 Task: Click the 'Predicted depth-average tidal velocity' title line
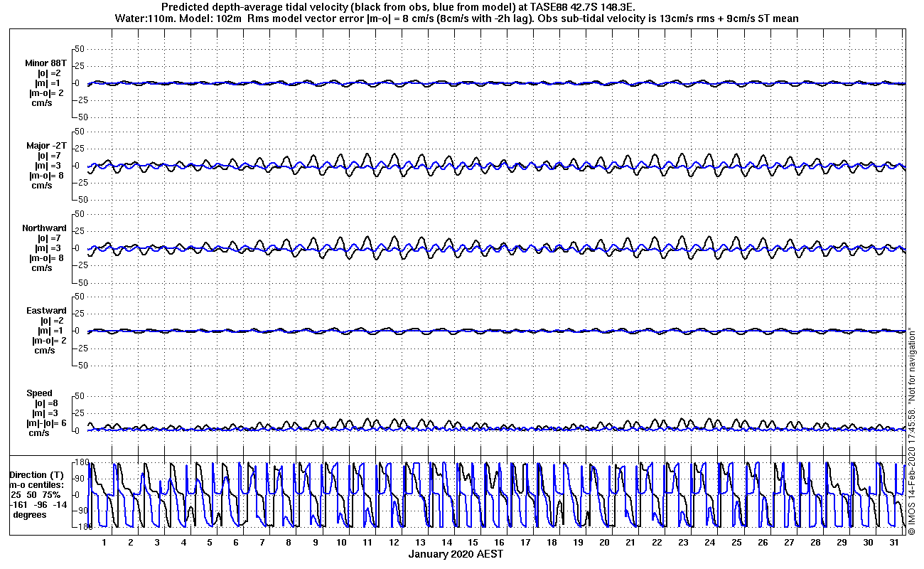(399, 6)
